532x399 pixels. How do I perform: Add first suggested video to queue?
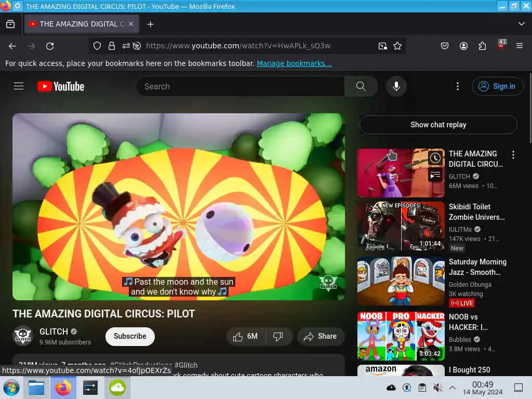(x=435, y=175)
